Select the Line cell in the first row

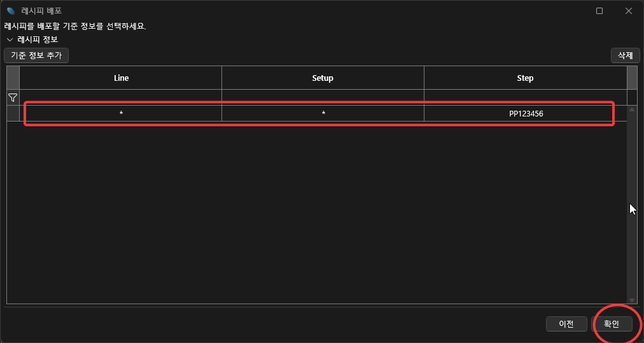coord(121,113)
